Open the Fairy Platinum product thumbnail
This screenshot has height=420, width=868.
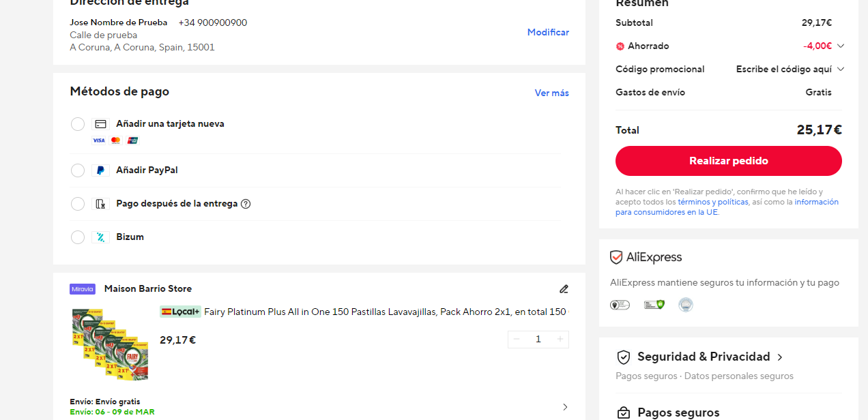tap(109, 344)
